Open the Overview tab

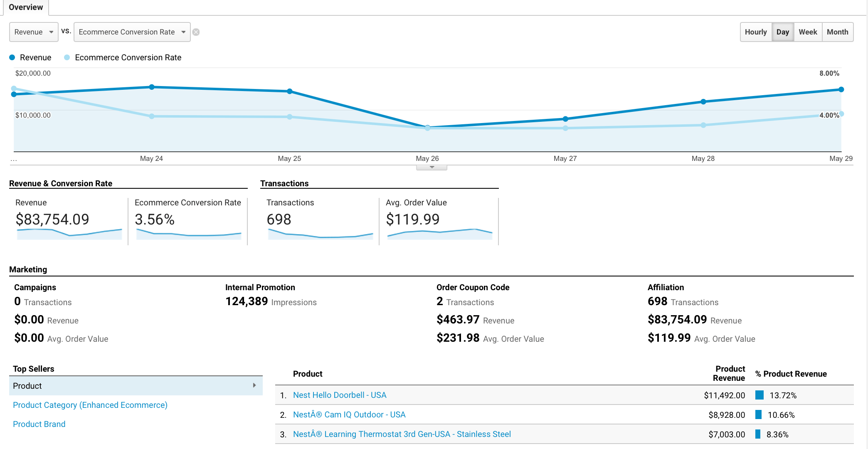[26, 7]
